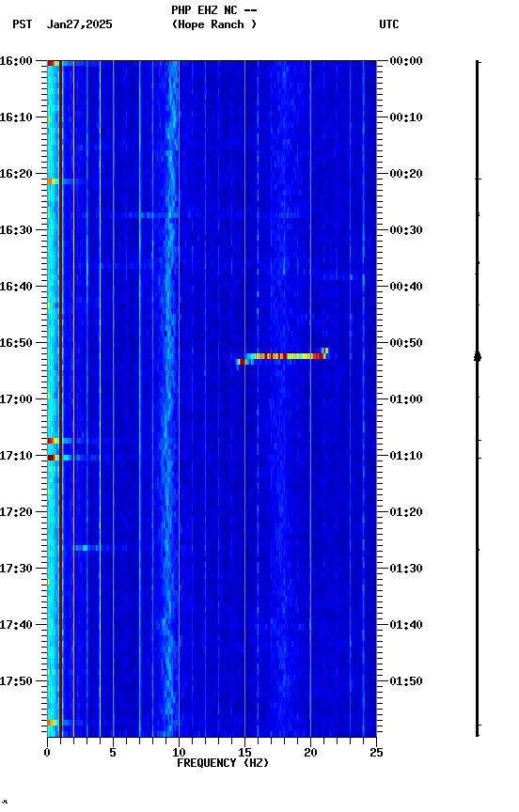The image size is (519, 812).
Task: Click the seismogram spike near 00:52 UTC
Action: pos(478,357)
